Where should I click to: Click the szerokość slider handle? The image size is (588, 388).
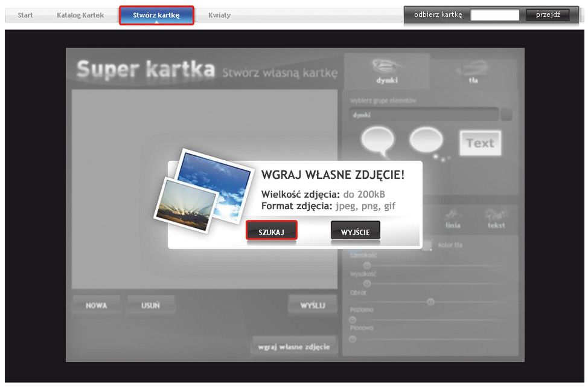(367, 265)
